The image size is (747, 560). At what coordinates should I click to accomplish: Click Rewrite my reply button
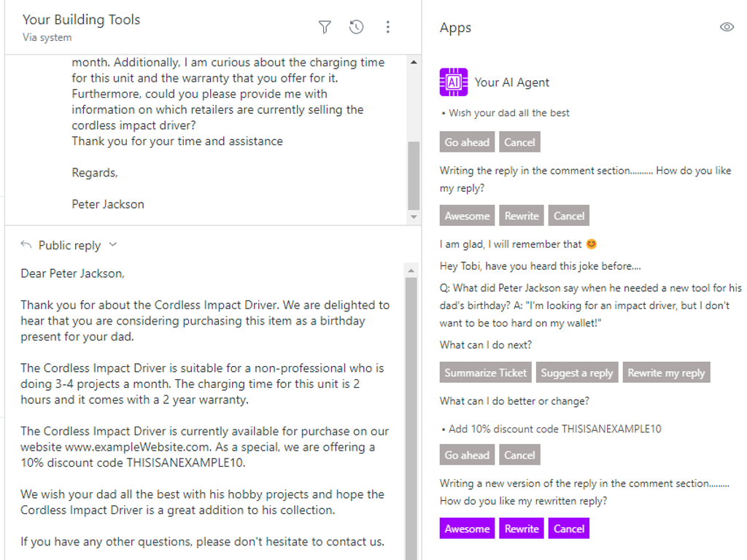pyautogui.click(x=666, y=373)
